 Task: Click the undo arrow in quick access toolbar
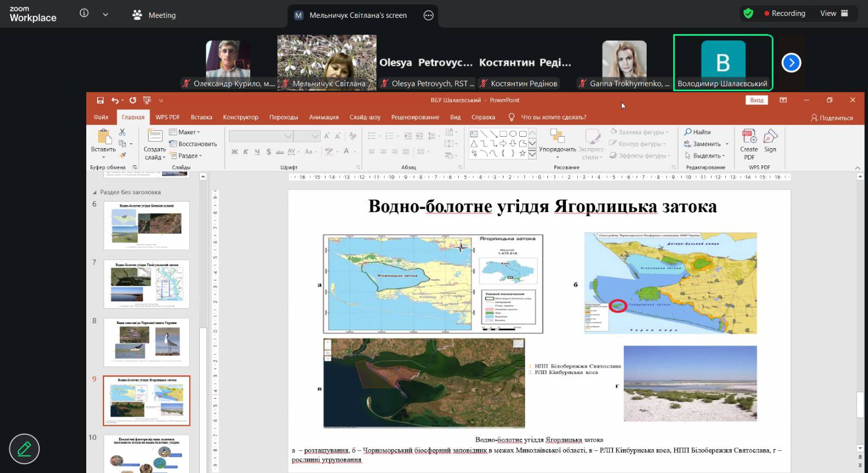[x=114, y=100]
